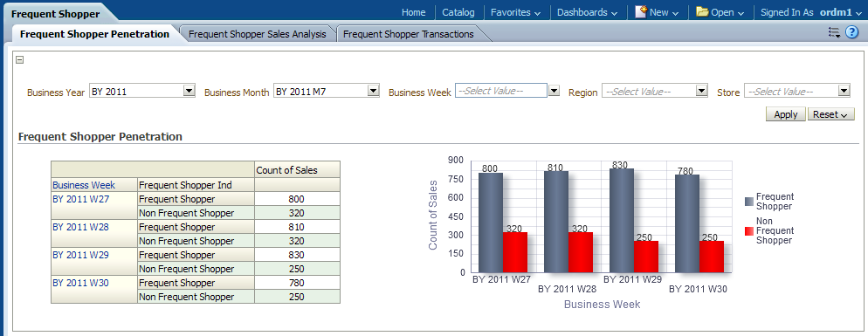This screenshot has height=336, width=868.
Task: Click the Business Week select value field
Action: click(501, 90)
